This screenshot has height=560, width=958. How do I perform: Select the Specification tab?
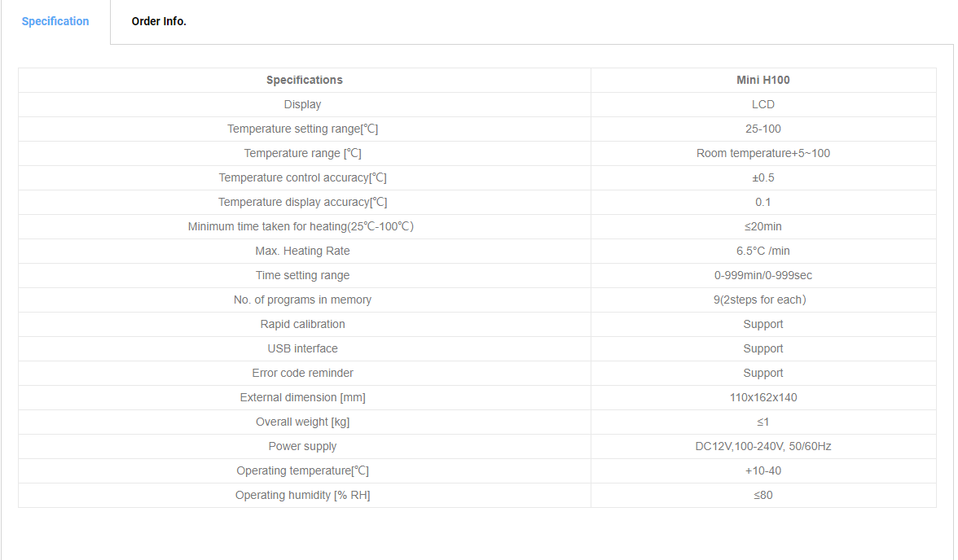pos(55,21)
